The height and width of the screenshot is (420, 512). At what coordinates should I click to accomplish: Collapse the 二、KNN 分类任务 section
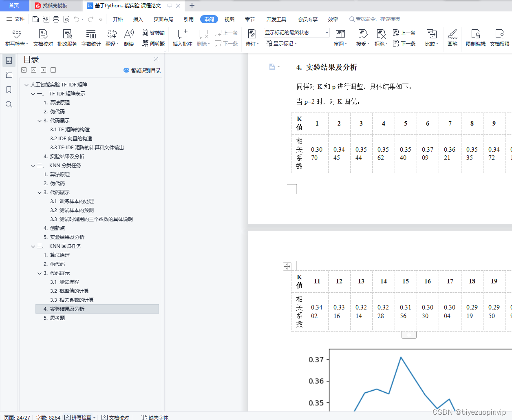[x=33, y=166]
